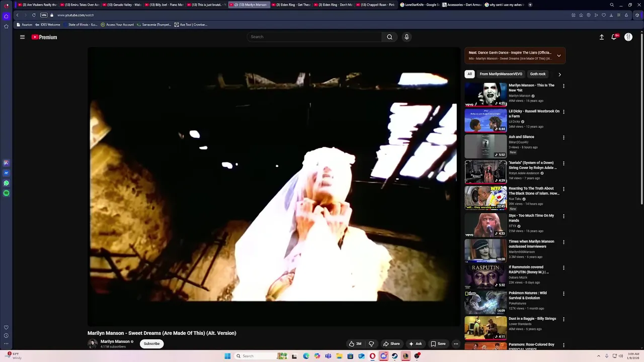Select the All filter chip
This screenshot has width=644, height=362.
469,74
